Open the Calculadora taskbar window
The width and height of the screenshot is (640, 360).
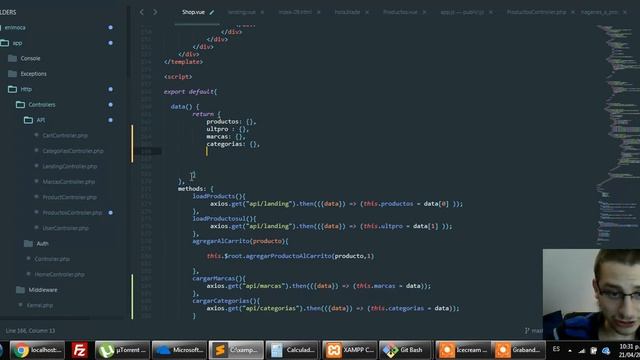click(x=293, y=350)
